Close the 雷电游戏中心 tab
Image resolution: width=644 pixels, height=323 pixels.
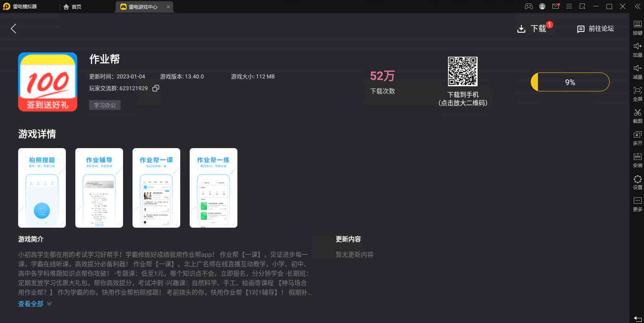[x=168, y=7]
